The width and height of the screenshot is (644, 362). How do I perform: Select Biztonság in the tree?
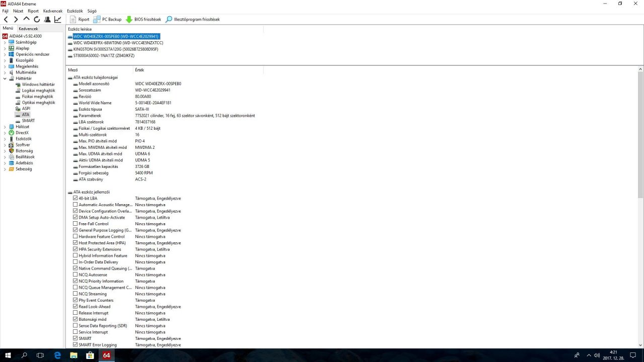tap(24, 151)
